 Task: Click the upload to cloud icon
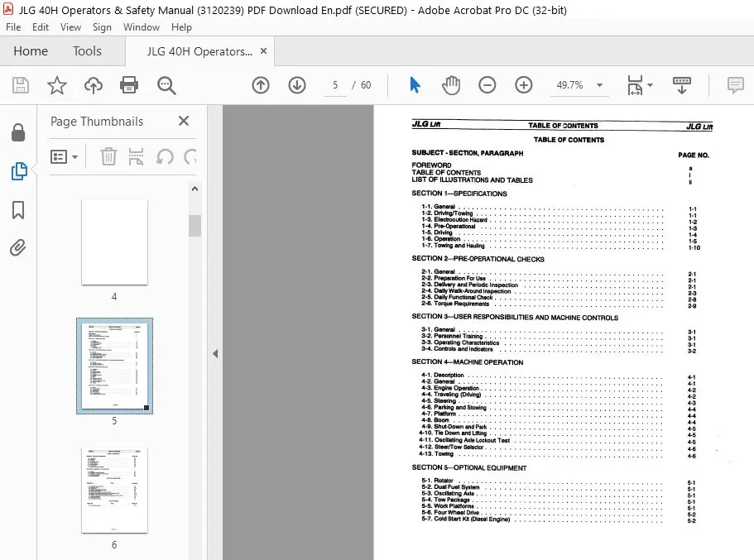(94, 85)
